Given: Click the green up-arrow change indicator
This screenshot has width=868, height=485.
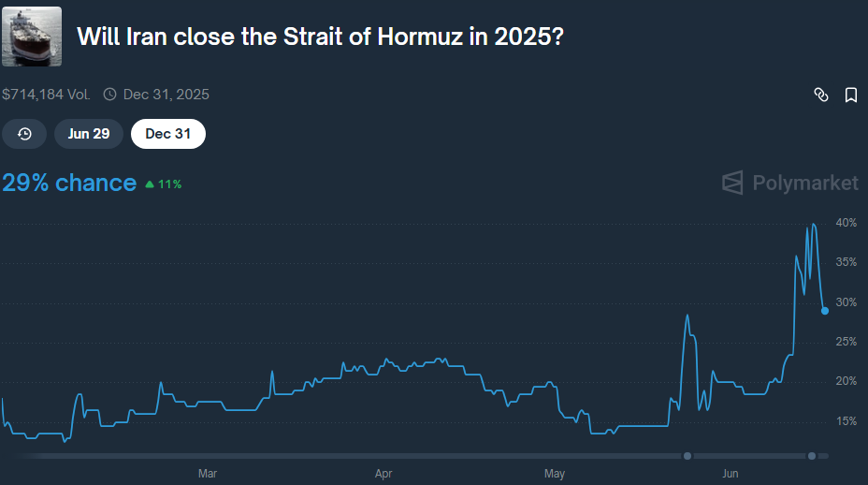Looking at the screenshot, I should [x=150, y=184].
